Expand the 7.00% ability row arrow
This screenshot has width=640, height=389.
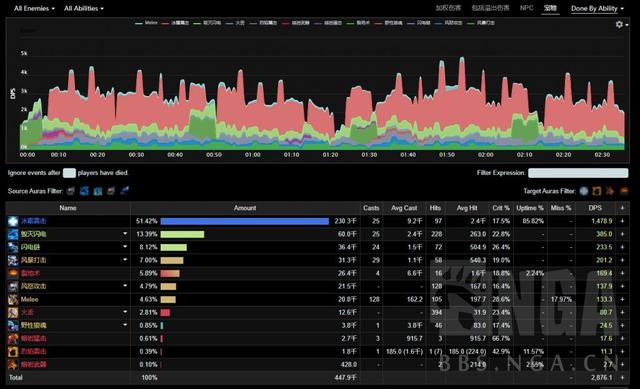tap(125, 260)
